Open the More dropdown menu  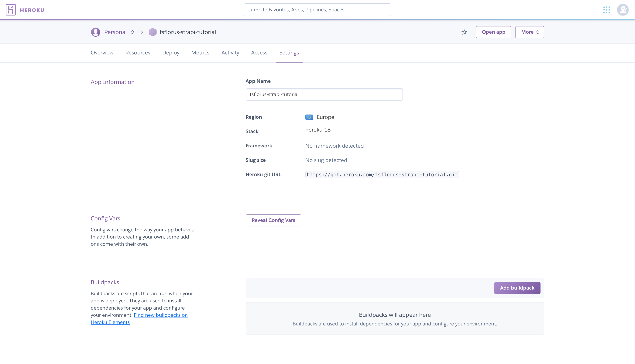click(530, 32)
